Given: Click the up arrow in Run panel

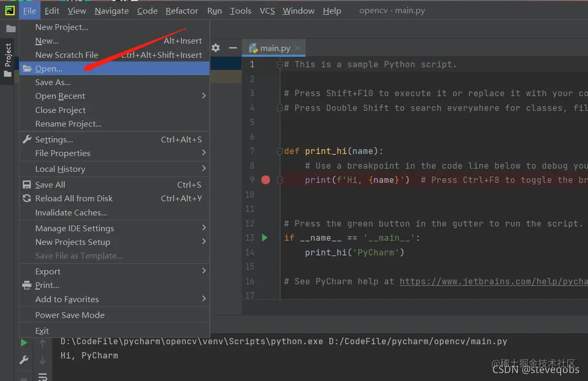Looking at the screenshot, I should pyautogui.click(x=43, y=343).
